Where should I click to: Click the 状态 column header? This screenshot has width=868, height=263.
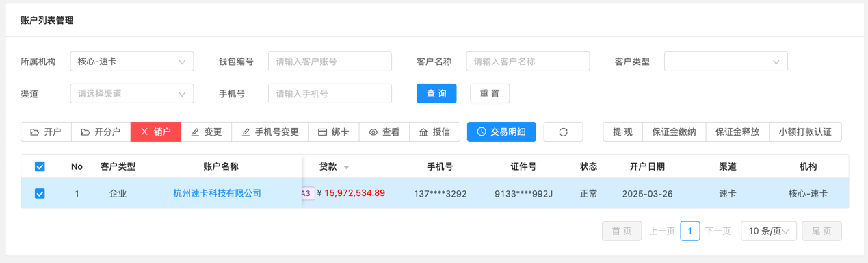tap(588, 166)
